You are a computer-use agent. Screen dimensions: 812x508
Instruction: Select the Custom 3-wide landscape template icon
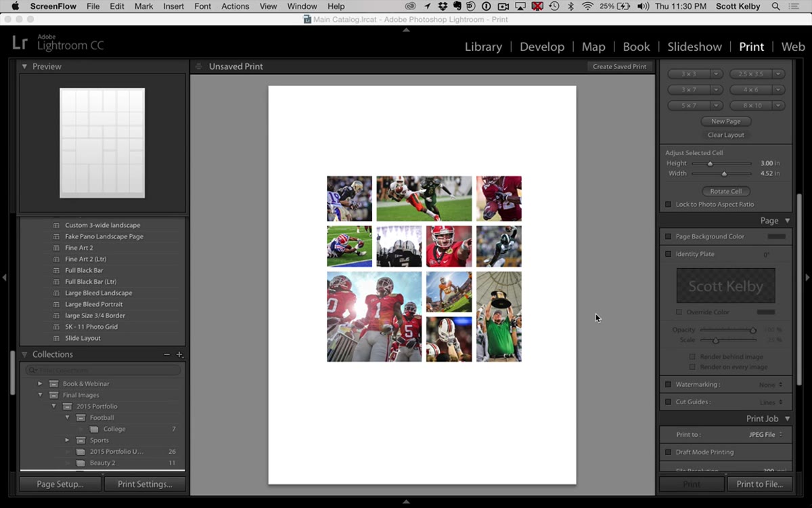58,226
